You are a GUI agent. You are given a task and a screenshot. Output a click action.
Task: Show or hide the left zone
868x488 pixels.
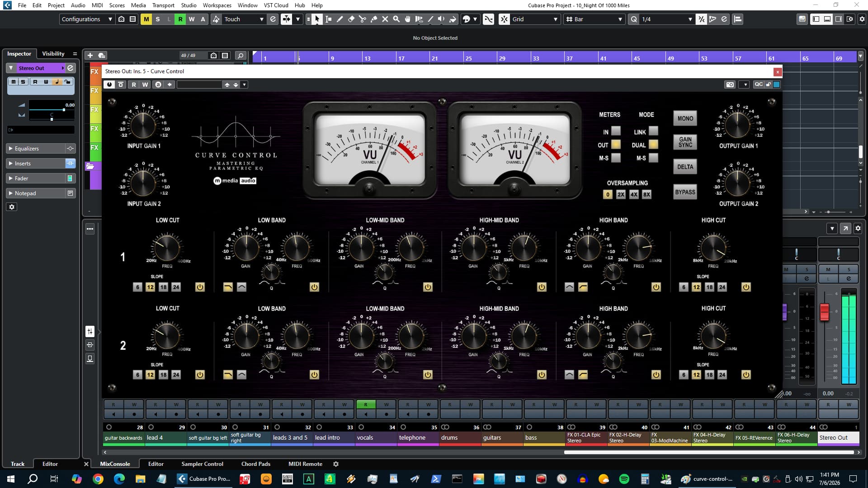pyautogui.click(x=816, y=19)
